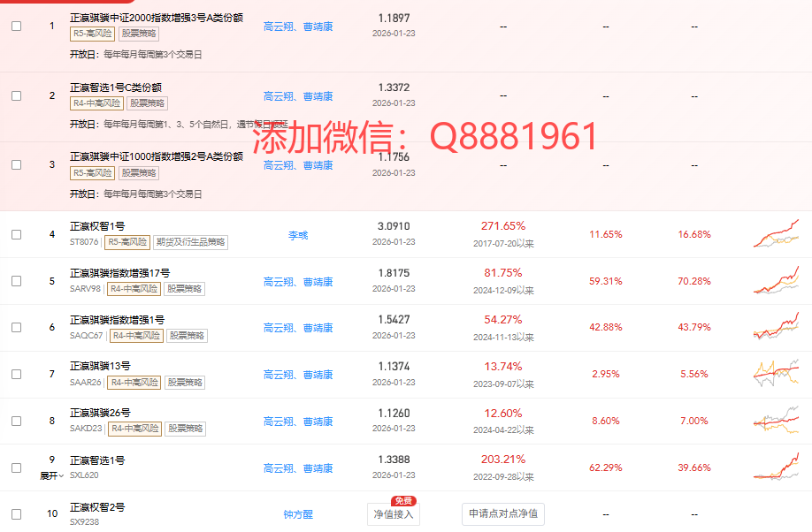
Task: View performance sparkline chart for 正瀛权智1号
Action: coord(776,234)
